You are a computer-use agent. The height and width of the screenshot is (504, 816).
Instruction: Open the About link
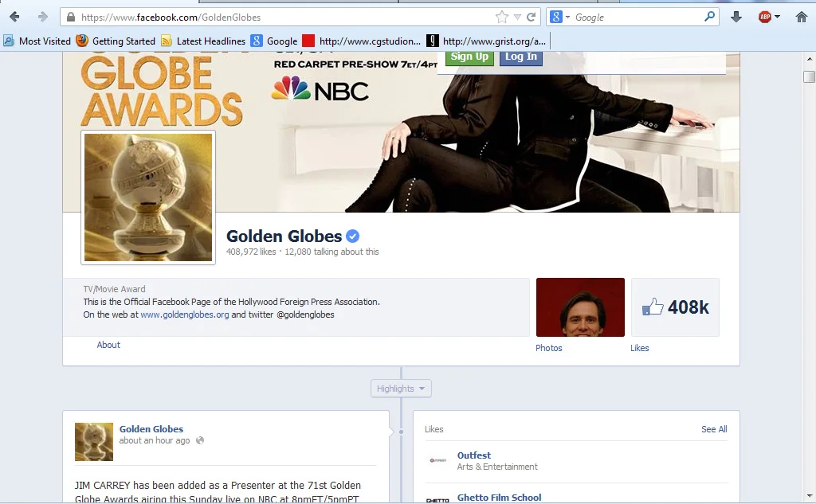click(108, 345)
